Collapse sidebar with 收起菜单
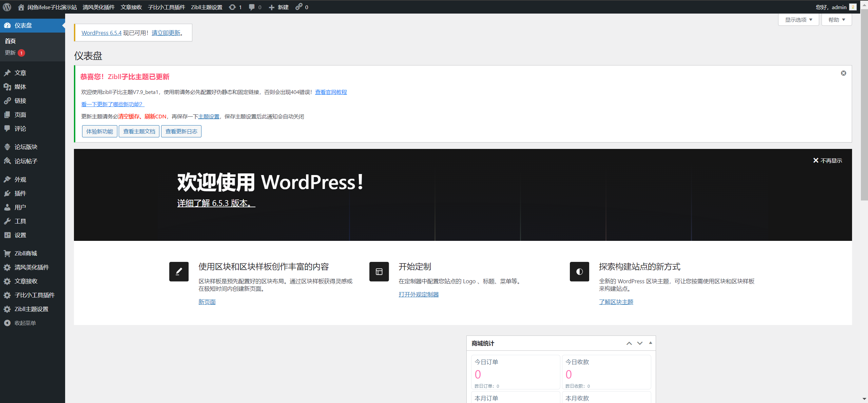The width and height of the screenshot is (868, 403). click(x=25, y=323)
